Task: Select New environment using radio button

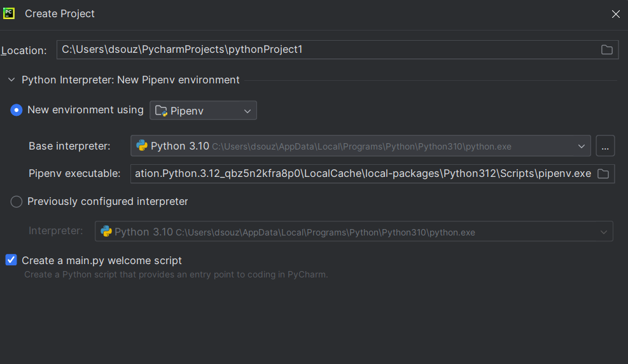Action: (x=17, y=109)
